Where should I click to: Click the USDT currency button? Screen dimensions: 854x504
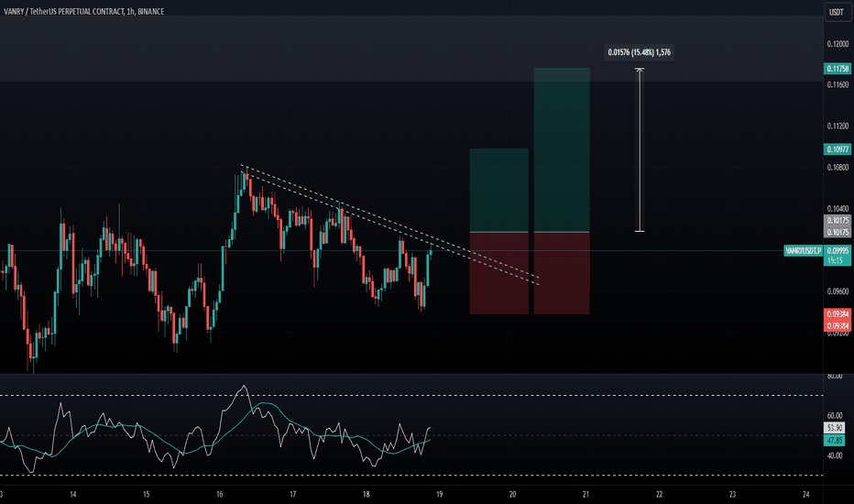[837, 11]
